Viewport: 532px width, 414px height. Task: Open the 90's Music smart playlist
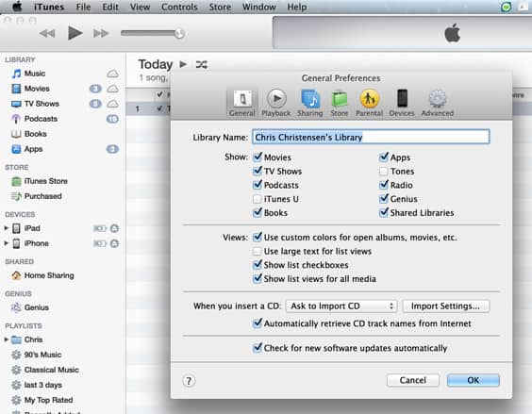point(42,355)
